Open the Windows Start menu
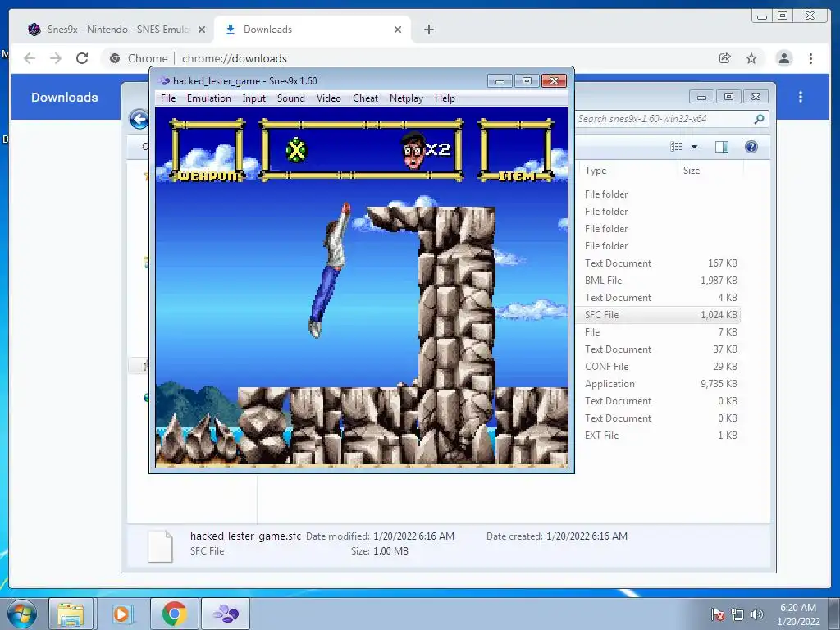The height and width of the screenshot is (630, 840). (x=21, y=614)
